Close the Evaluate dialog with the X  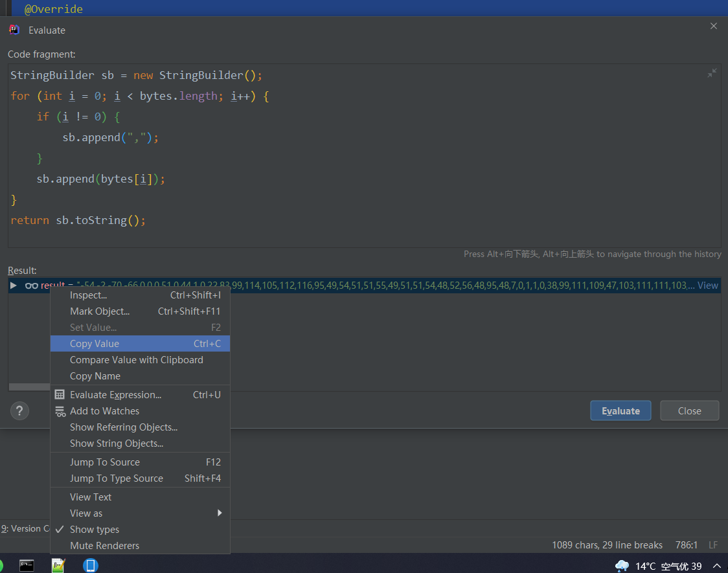pyautogui.click(x=714, y=26)
